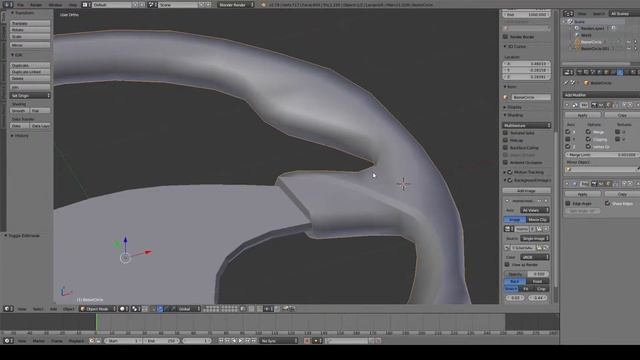Toggle the 3D manipulator widget icon
640x360 pixels.
coord(154,309)
